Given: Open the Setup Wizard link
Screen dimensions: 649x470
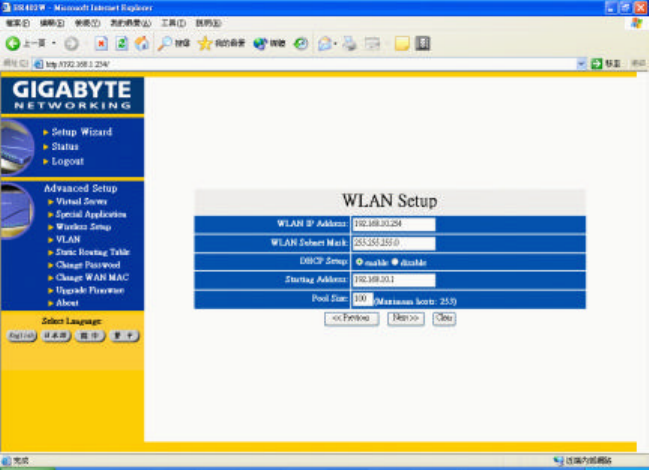Looking at the screenshot, I should 82,132.
